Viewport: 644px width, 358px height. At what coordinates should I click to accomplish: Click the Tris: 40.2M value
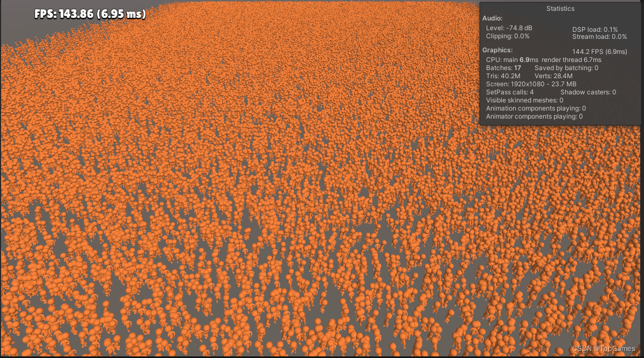[x=503, y=76]
